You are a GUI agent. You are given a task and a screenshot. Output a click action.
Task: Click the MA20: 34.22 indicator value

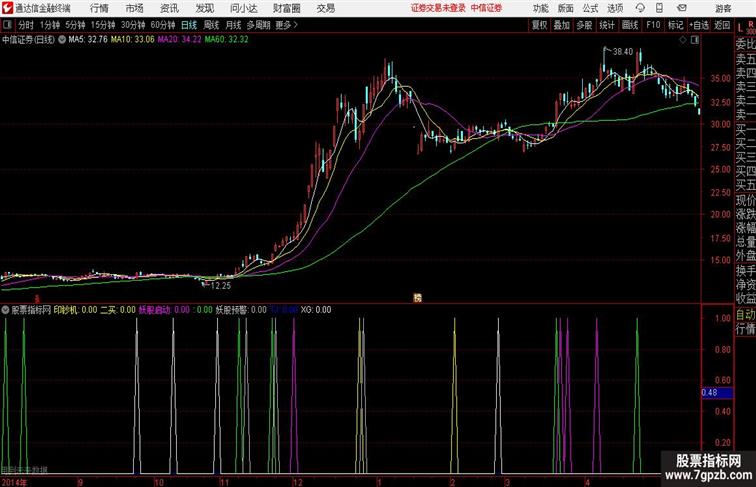pyautogui.click(x=179, y=40)
